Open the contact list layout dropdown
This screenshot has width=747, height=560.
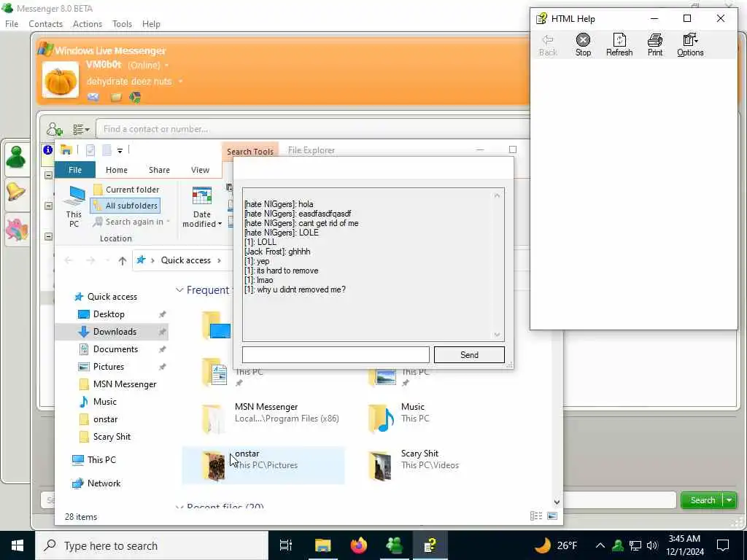(x=81, y=129)
